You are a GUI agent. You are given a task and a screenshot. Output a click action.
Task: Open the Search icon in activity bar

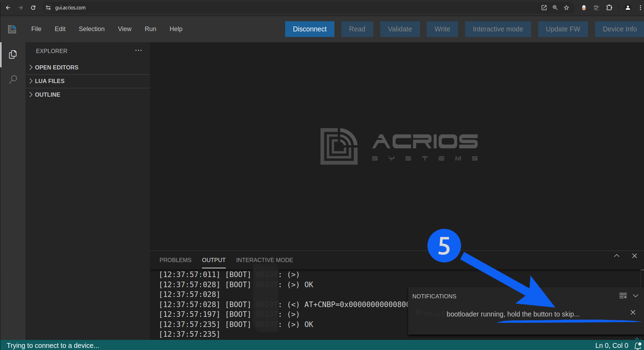(13, 80)
